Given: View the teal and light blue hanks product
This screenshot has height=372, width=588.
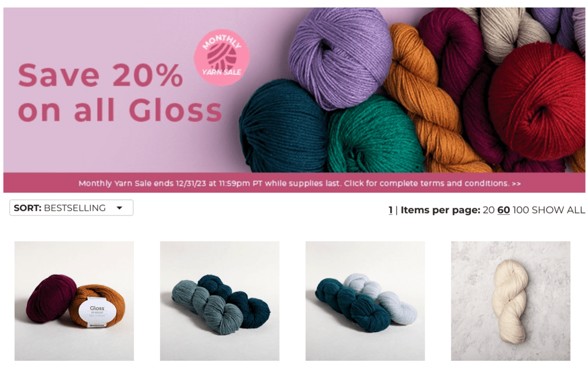Looking at the screenshot, I should [365, 301].
